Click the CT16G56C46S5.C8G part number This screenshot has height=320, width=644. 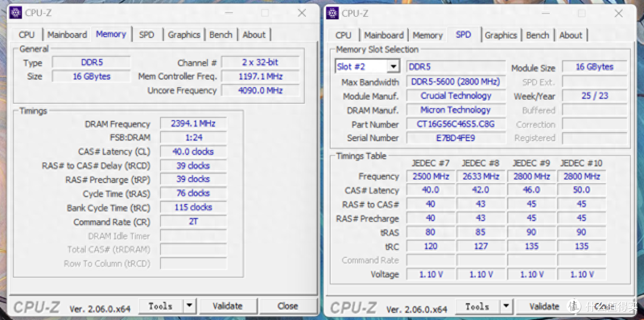(x=456, y=124)
